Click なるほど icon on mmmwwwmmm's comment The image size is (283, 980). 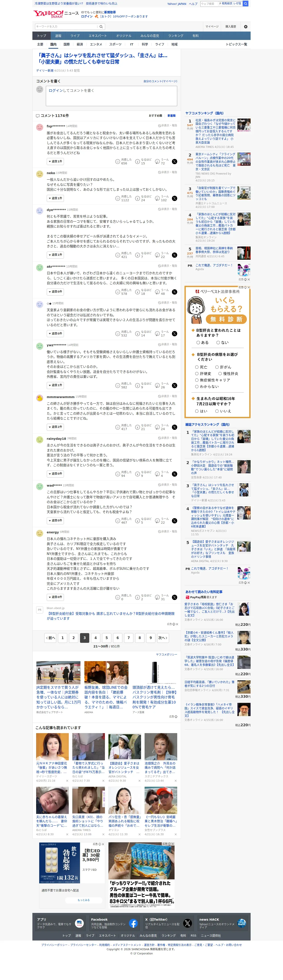click(138, 428)
